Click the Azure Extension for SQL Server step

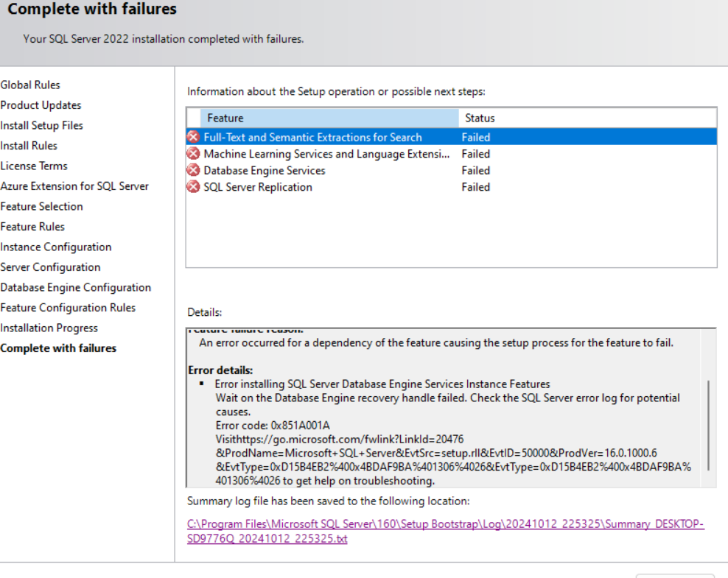74,186
